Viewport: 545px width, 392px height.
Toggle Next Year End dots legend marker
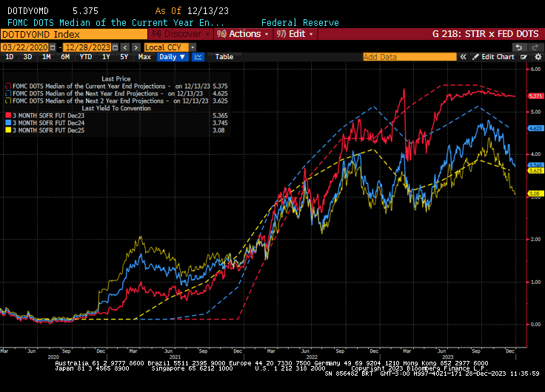(8, 94)
